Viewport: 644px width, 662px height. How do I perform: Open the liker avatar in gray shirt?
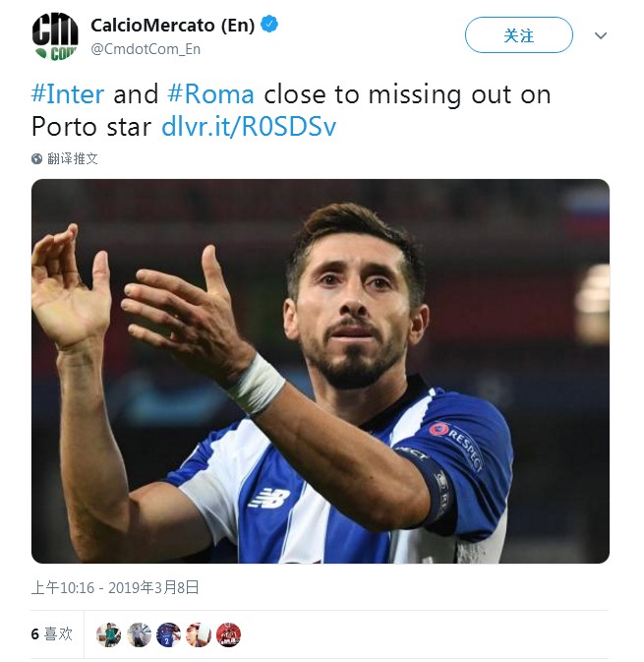[x=139, y=634]
